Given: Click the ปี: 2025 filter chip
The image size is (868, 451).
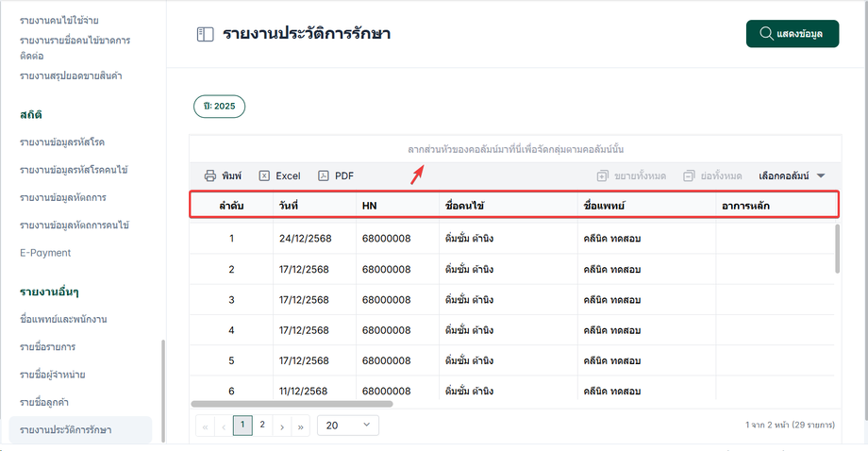Looking at the screenshot, I should click(x=219, y=107).
